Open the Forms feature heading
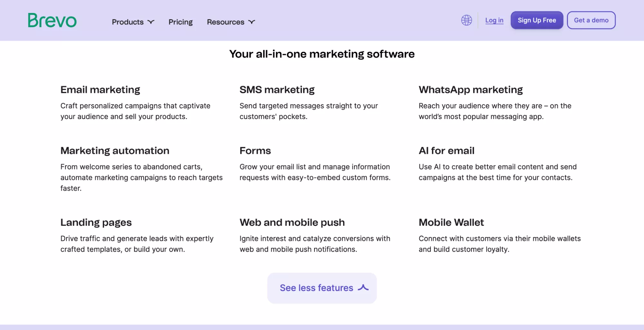 [x=255, y=151]
